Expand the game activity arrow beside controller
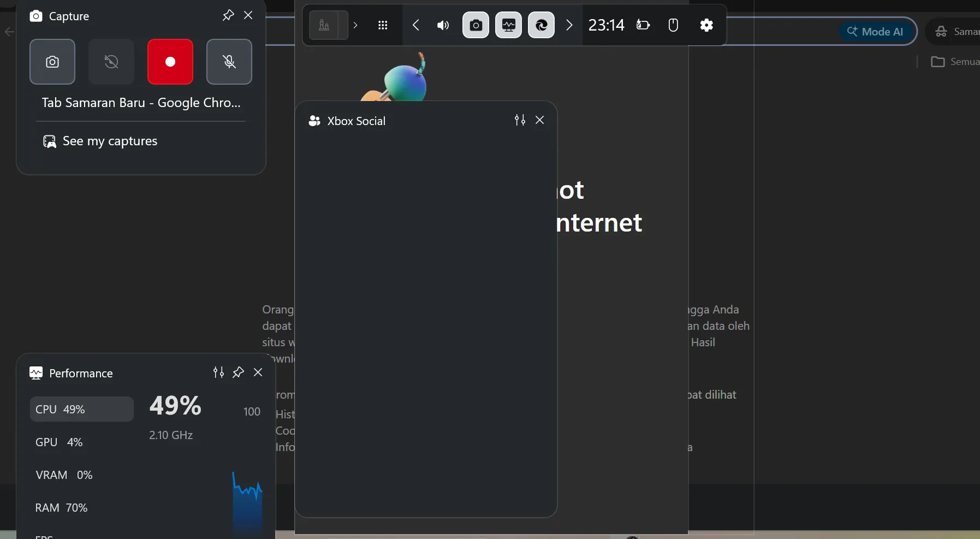 tap(355, 25)
